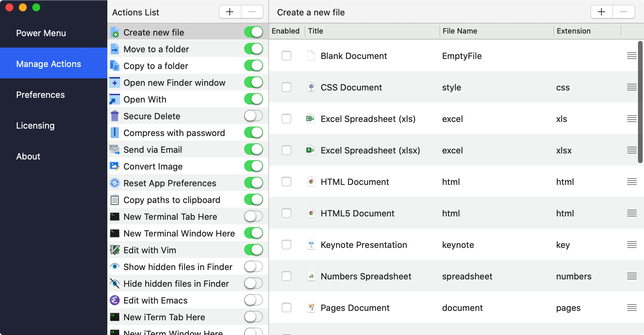Remove file template with minus button
The height and width of the screenshot is (335, 644).
tap(624, 12)
